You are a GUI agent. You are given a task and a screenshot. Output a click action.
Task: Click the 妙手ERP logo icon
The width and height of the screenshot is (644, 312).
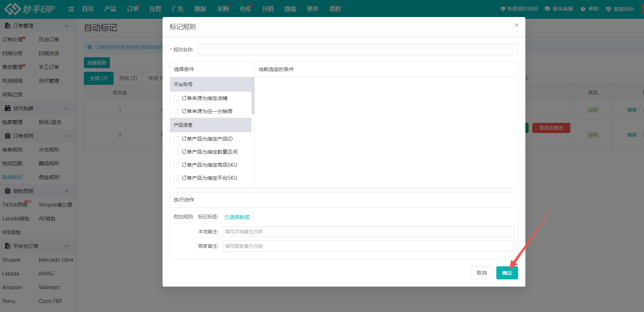click(12, 9)
